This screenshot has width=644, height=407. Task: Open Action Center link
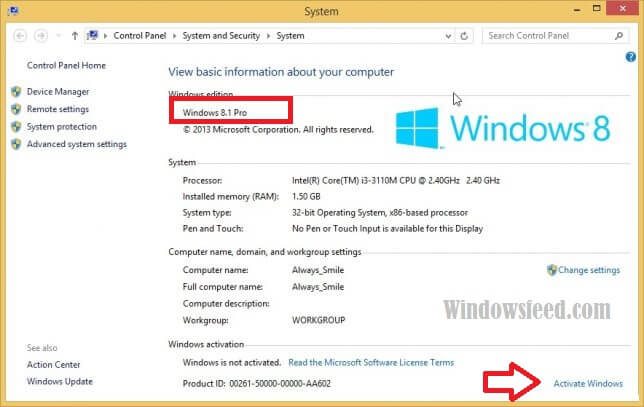(x=54, y=365)
